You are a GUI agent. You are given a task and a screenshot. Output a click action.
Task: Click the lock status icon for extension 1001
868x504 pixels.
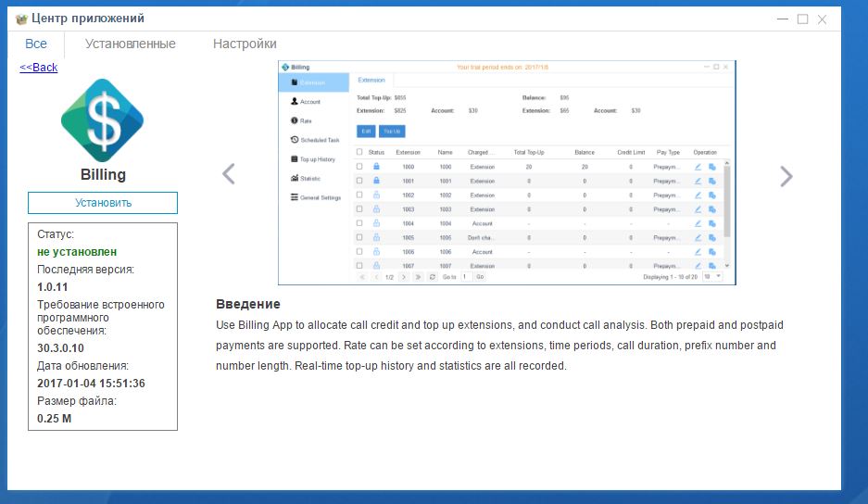coord(376,181)
